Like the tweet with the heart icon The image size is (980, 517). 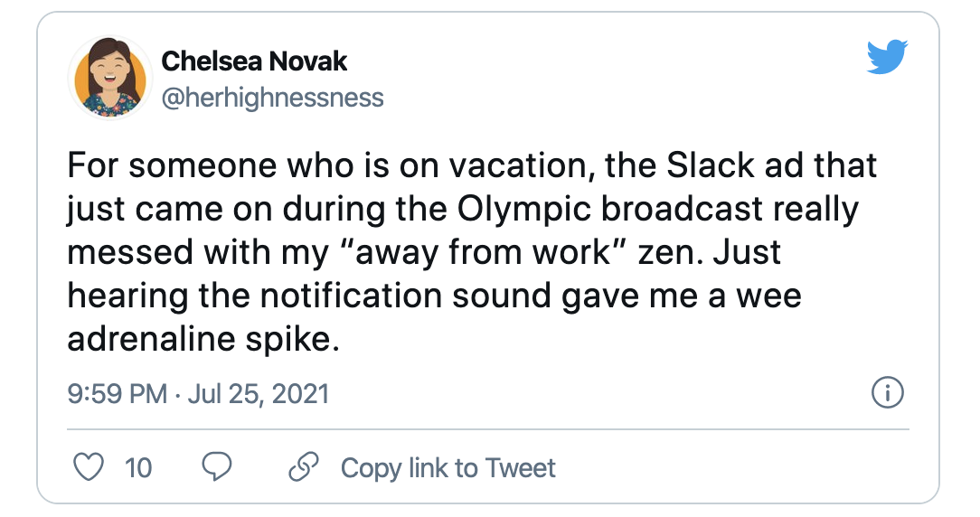point(88,467)
